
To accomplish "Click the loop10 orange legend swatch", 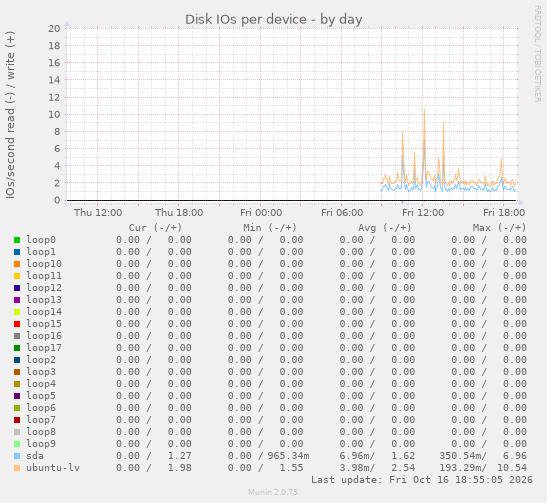I will (x=17, y=264).
